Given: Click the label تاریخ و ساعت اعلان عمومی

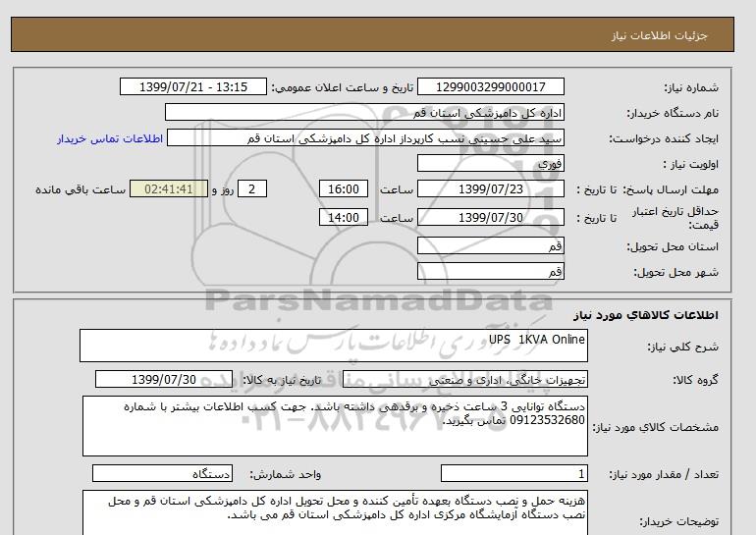Looking at the screenshot, I should 343,87.
